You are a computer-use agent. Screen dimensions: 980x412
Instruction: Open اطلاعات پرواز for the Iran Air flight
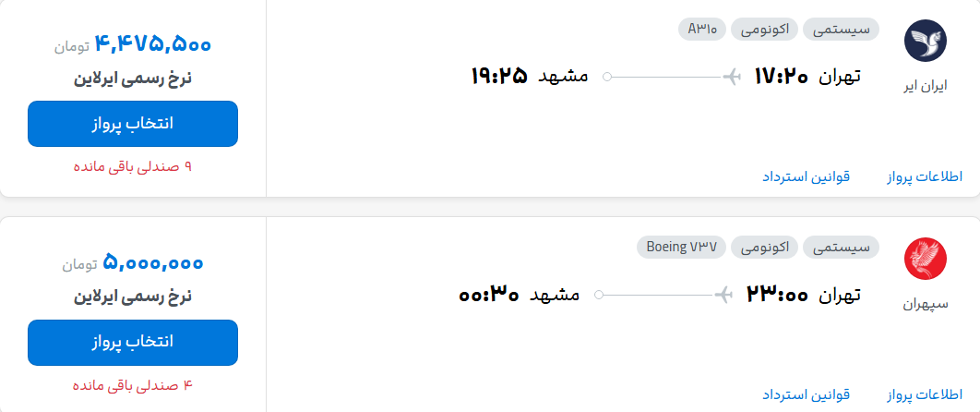pyautogui.click(x=925, y=177)
